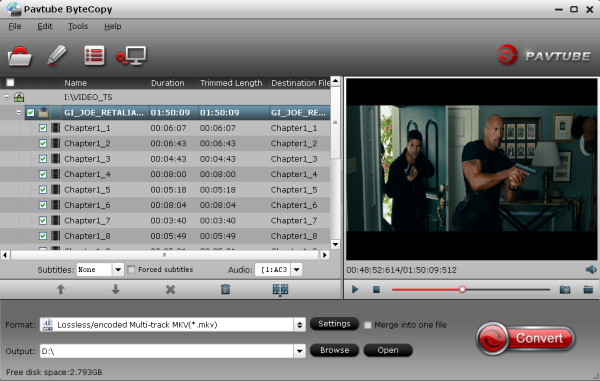
Task: Uncheck the Chapter1_3 checkbox
Action: coord(43,159)
